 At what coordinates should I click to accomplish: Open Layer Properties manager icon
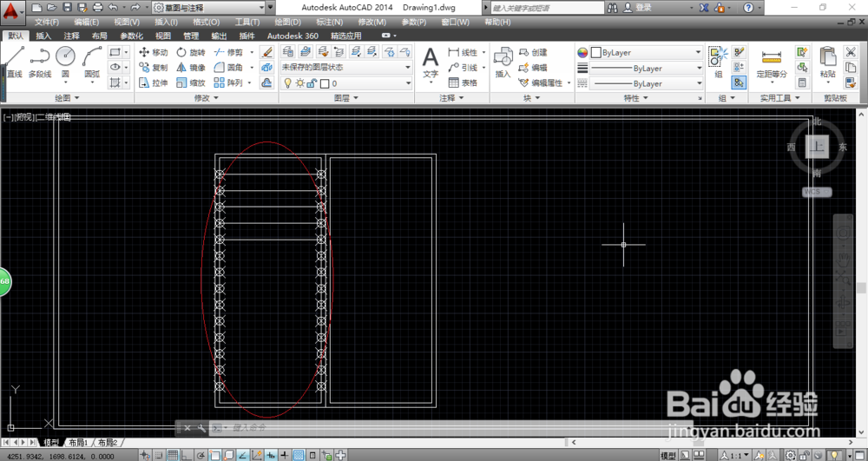click(x=288, y=51)
